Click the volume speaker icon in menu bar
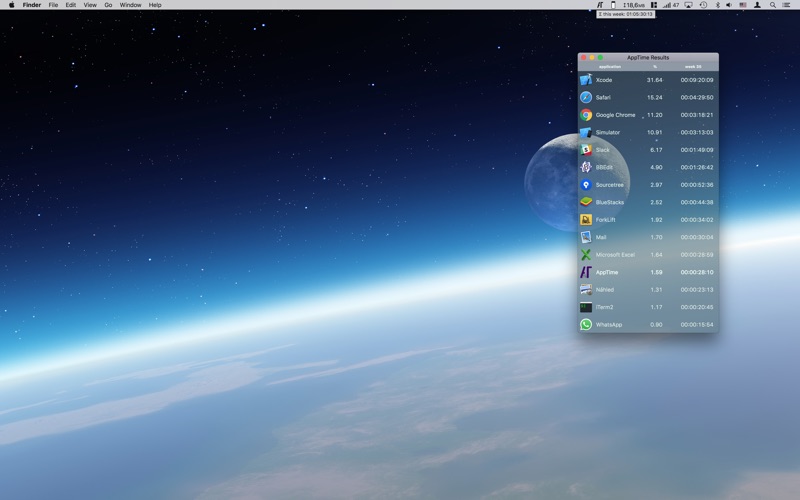This screenshot has height=500, width=800. tap(729, 5)
